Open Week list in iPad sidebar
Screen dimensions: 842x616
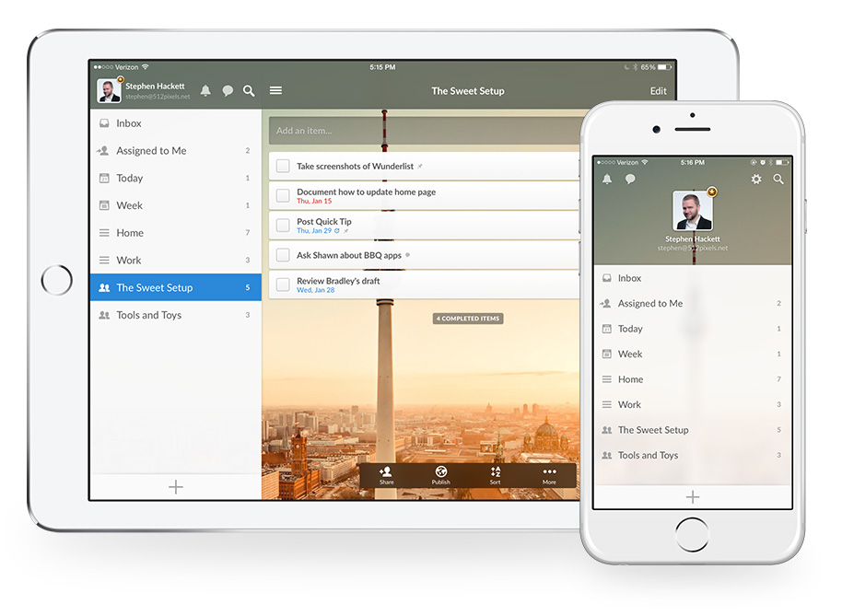point(176,205)
